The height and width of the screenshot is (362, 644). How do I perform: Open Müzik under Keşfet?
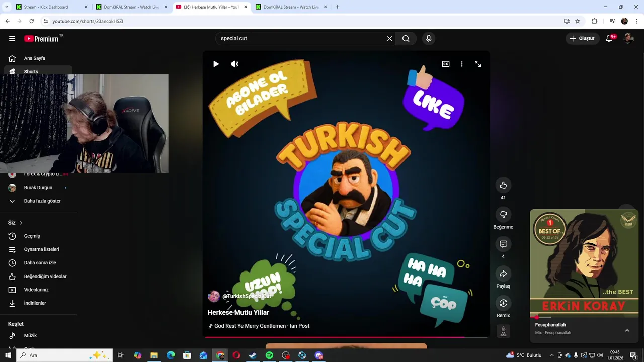38,335
